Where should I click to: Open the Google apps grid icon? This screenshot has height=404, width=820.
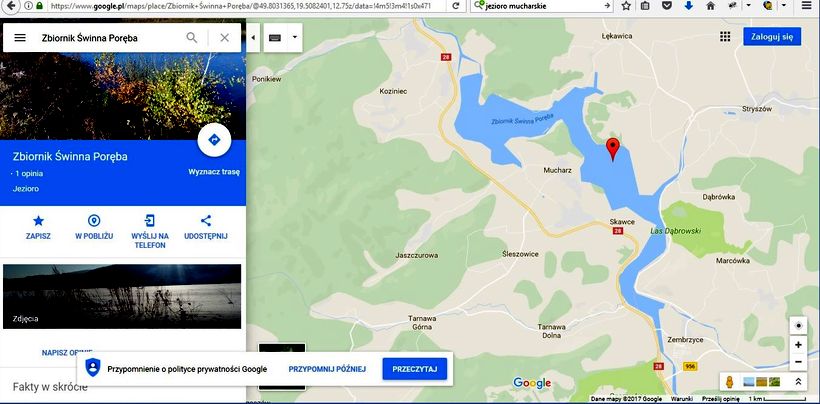725,37
